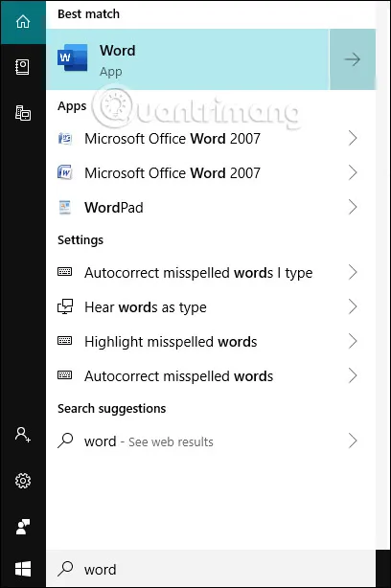The height and width of the screenshot is (588, 391).
Task: Expand chevron for last Autocorrect misspelled words
Action: 353,375
